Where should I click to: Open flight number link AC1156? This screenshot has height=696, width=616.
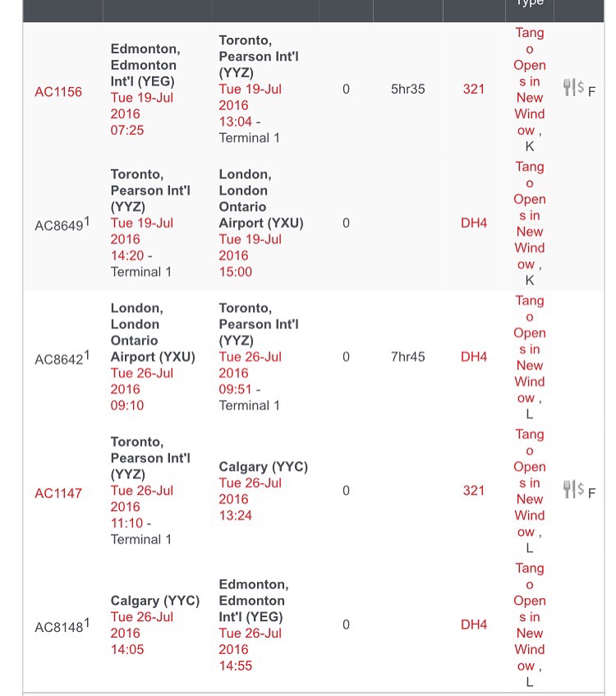58,92
